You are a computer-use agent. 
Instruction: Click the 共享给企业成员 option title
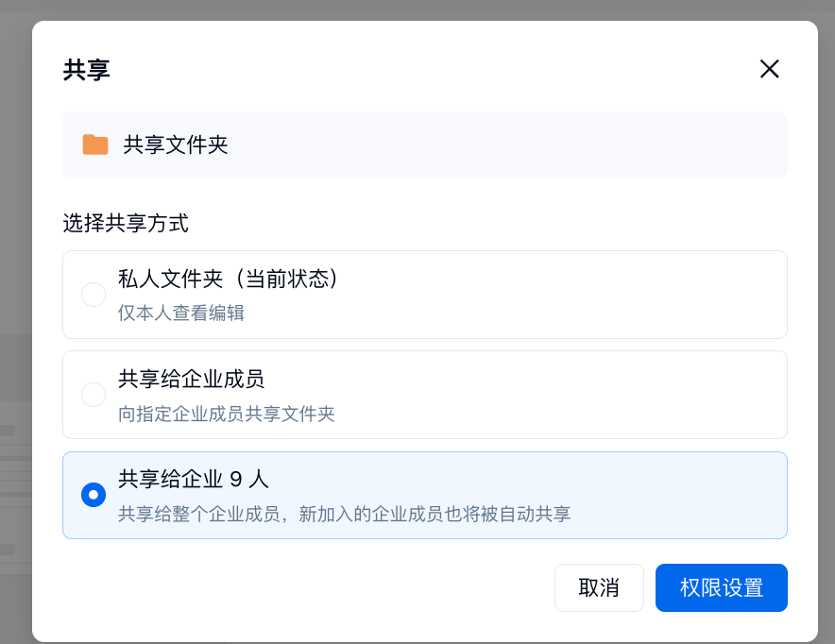[191, 380]
